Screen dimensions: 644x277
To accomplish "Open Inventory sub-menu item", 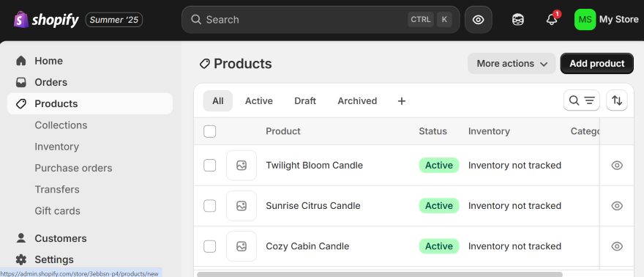I will click(x=56, y=147).
